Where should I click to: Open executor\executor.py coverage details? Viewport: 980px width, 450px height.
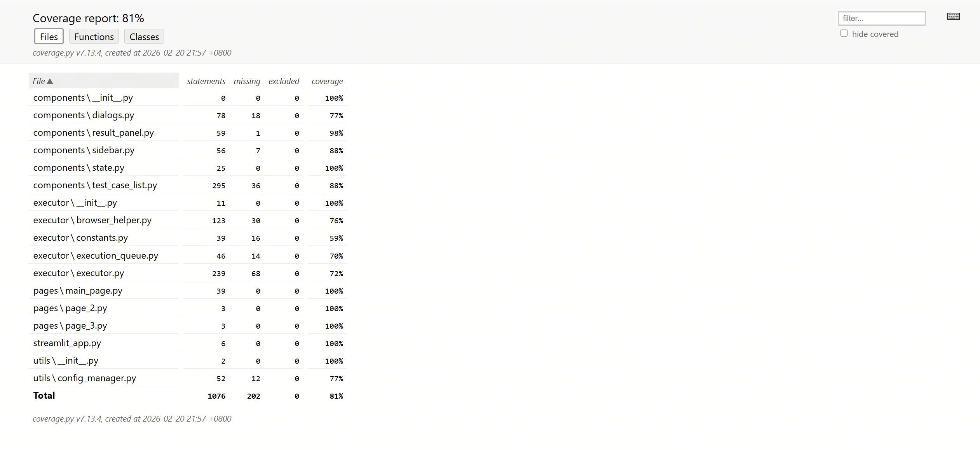[78, 273]
